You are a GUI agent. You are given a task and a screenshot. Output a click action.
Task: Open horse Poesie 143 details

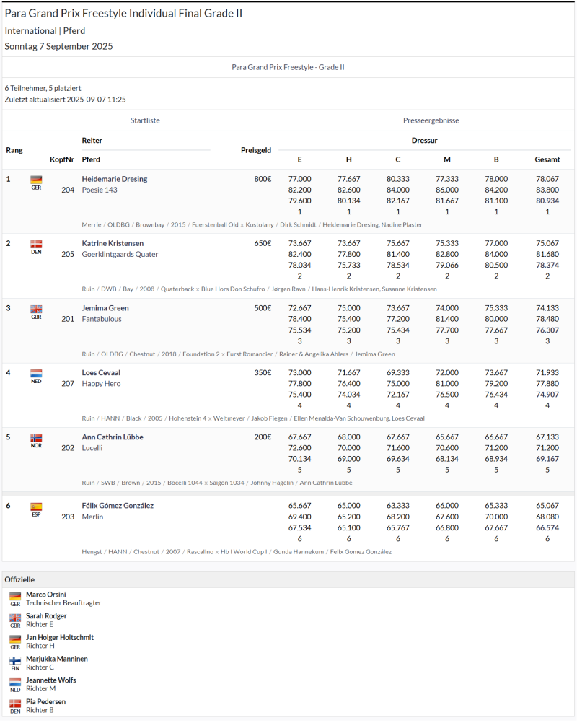(x=100, y=190)
